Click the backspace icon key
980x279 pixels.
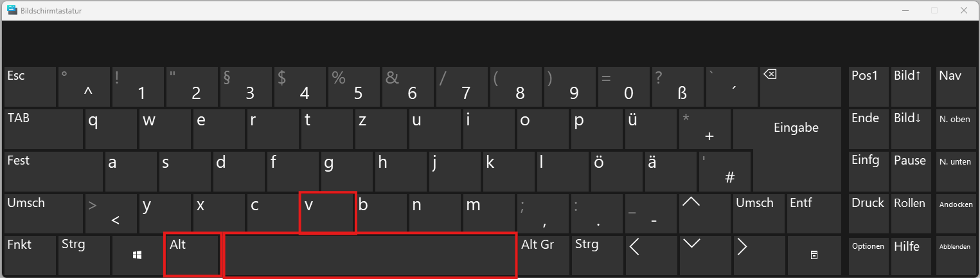click(x=800, y=87)
